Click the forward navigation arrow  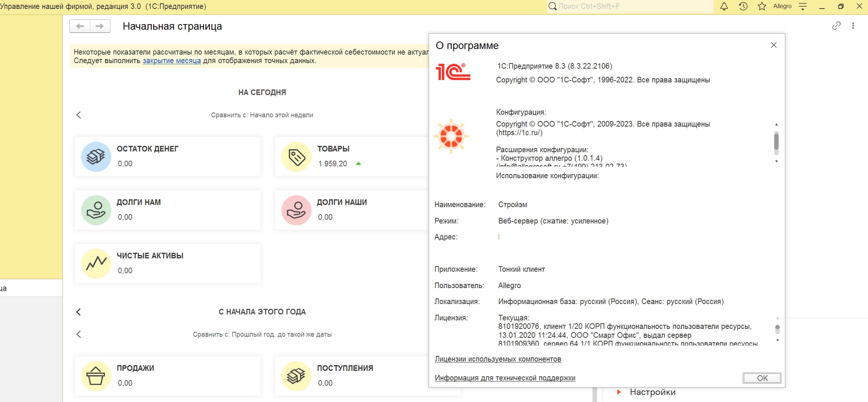coord(100,26)
